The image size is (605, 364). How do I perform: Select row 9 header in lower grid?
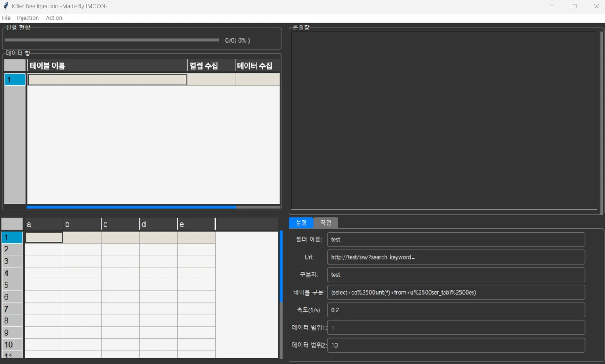pyautogui.click(x=12, y=333)
